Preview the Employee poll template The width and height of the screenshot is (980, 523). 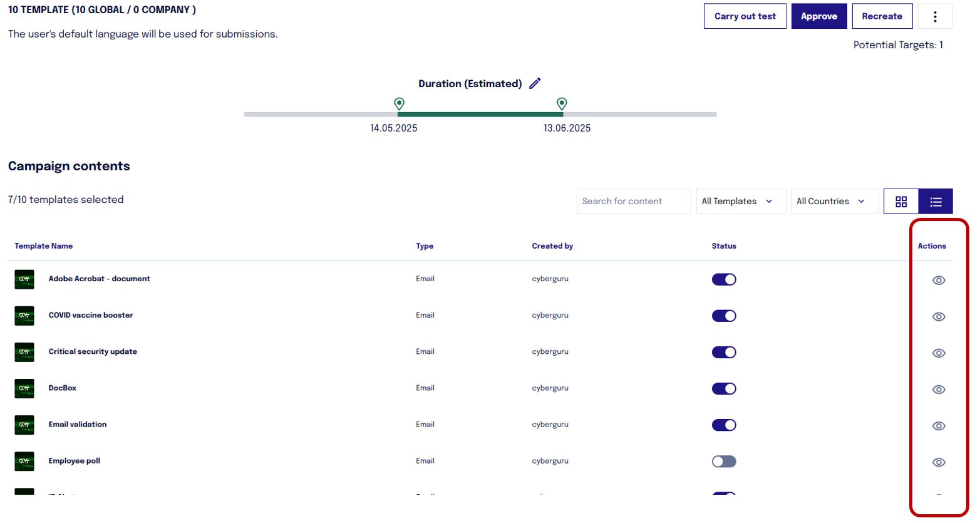(939, 462)
